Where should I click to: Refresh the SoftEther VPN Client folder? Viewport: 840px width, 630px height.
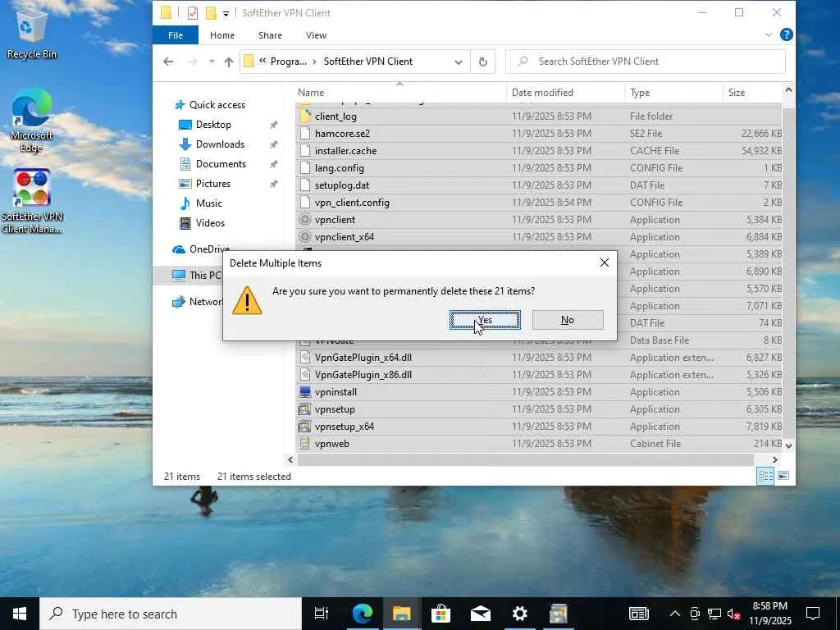482,62
